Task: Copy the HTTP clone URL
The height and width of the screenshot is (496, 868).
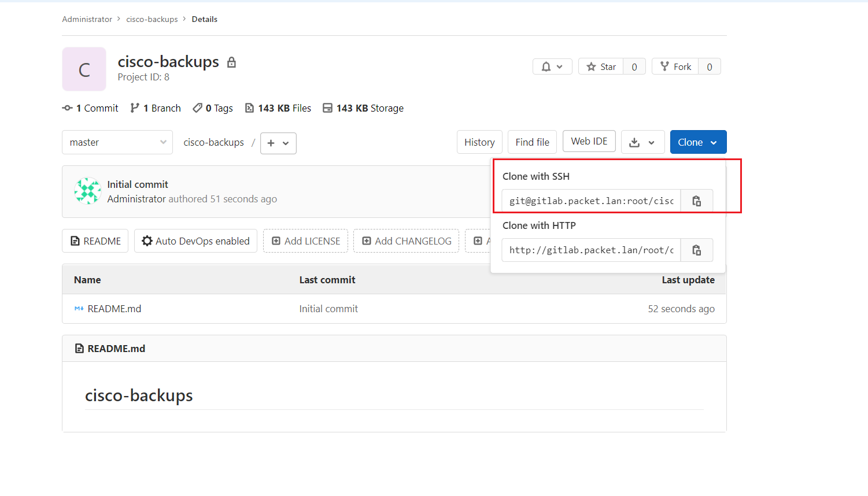Action: (x=696, y=250)
